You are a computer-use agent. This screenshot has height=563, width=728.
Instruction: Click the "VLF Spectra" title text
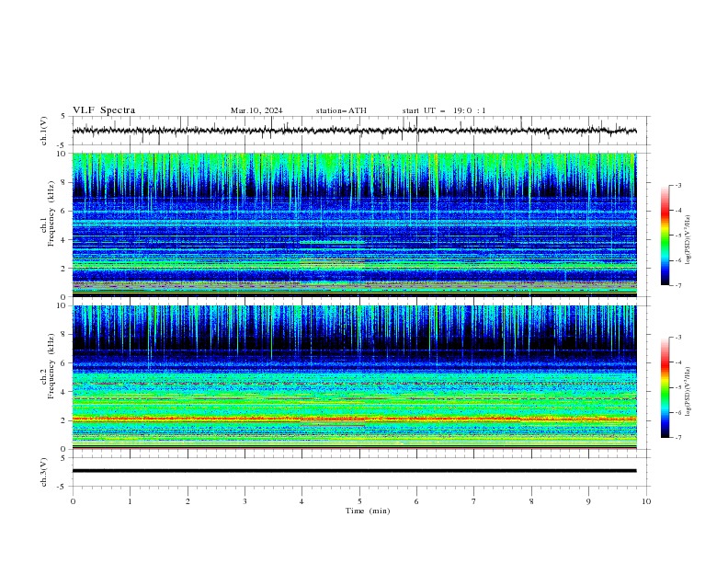[104, 110]
